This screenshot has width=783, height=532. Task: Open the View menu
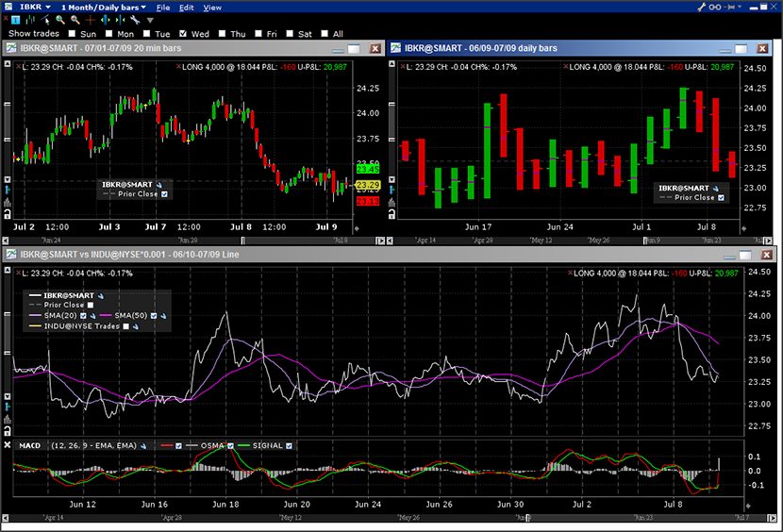tap(212, 8)
